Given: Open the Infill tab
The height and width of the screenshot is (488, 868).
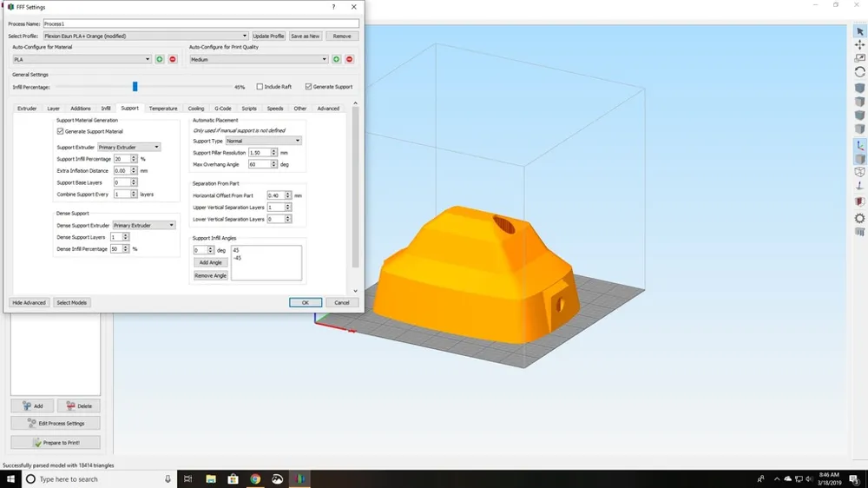Looking at the screenshot, I should (106, 109).
